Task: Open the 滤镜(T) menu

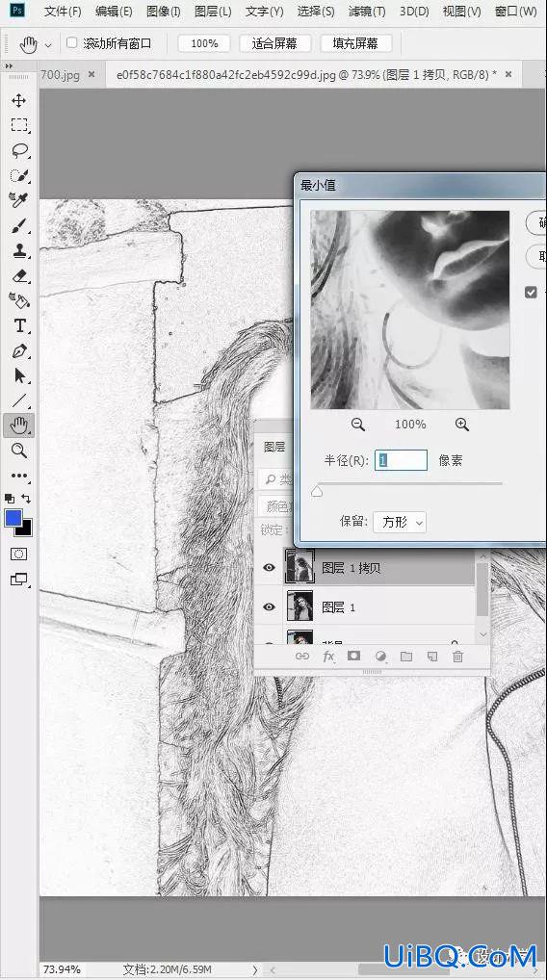Action: [366, 12]
